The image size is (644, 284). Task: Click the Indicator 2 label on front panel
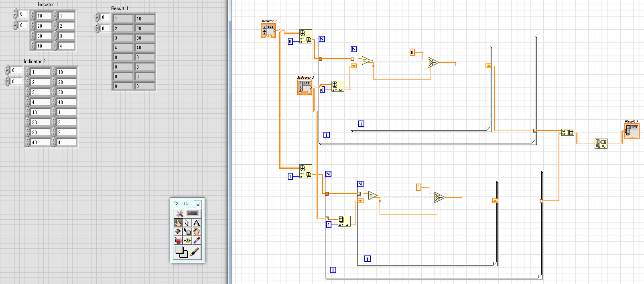pyautogui.click(x=35, y=61)
